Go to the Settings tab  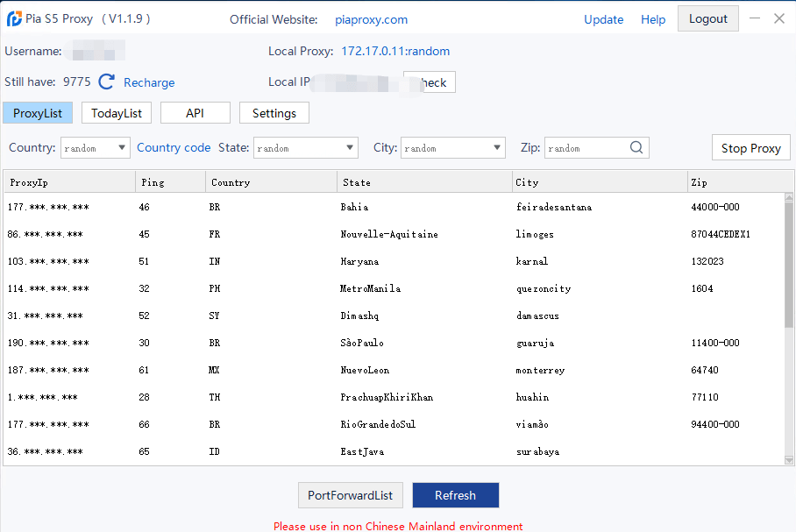pyautogui.click(x=274, y=112)
